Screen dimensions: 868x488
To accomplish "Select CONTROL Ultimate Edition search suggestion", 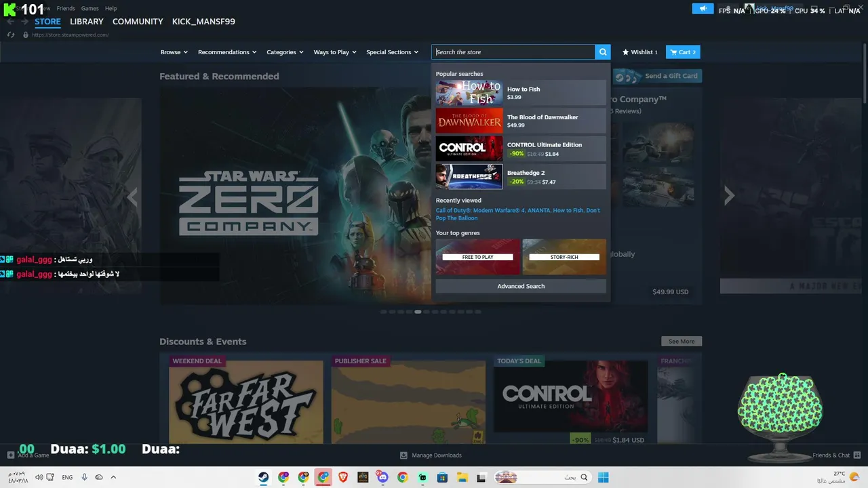I will click(521, 148).
